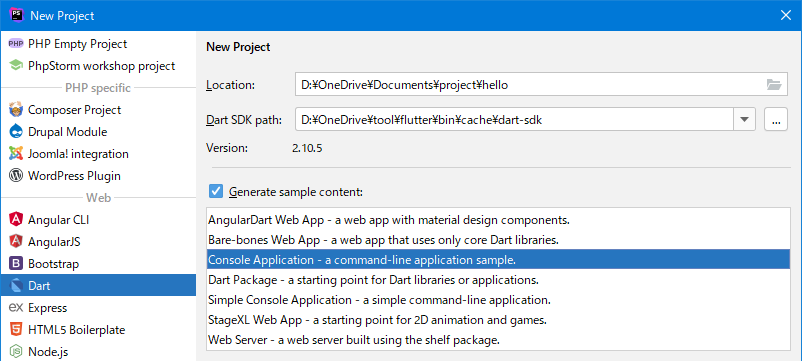Click the PHP Empty Project icon
The width and height of the screenshot is (802, 361).
(16, 44)
